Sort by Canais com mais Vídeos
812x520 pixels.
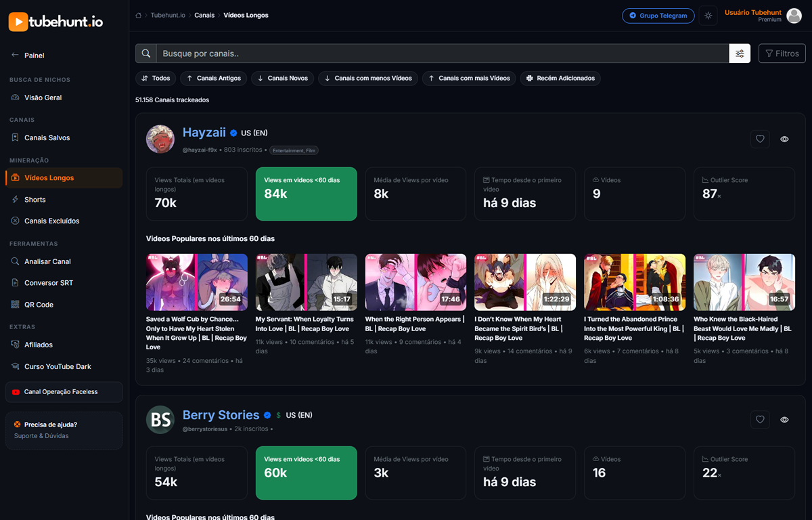tap(470, 79)
